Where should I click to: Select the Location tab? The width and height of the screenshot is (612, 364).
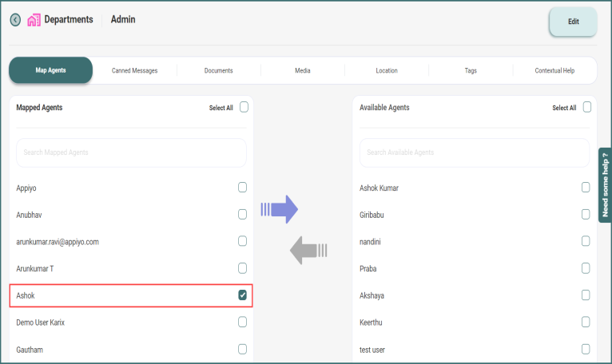coord(387,70)
